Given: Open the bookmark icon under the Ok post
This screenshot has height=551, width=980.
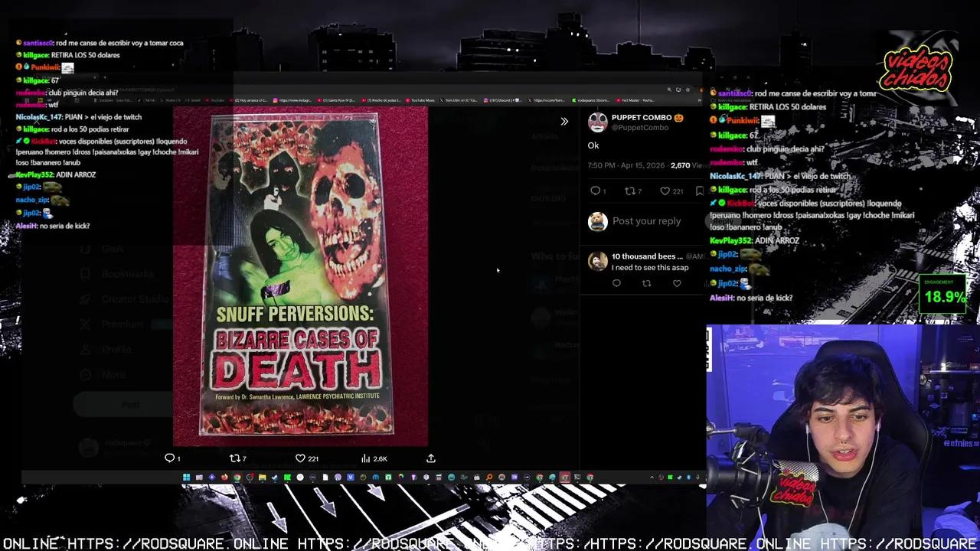Looking at the screenshot, I should click(699, 191).
